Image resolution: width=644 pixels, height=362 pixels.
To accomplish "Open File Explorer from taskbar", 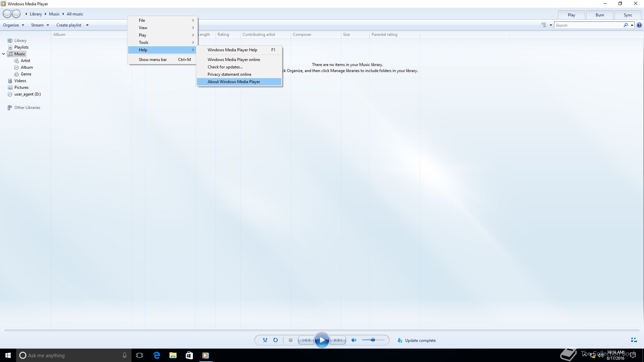I will (173, 355).
